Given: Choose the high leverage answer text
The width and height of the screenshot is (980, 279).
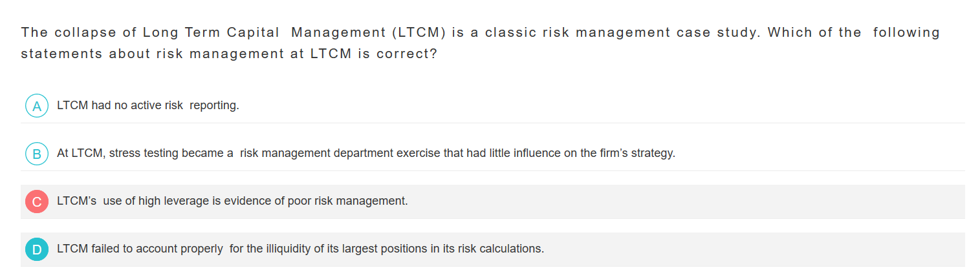Looking at the screenshot, I should pos(232,201).
